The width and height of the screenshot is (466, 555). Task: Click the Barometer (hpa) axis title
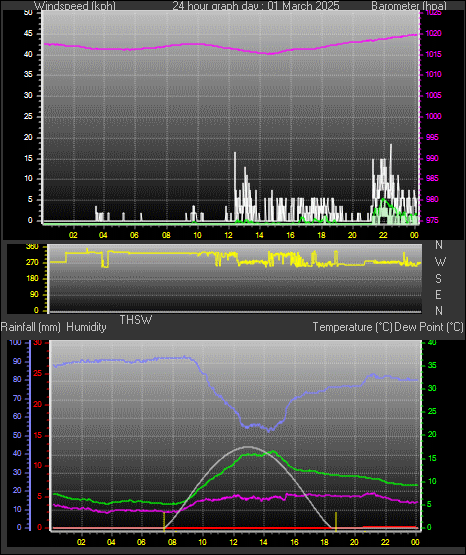[409, 6]
